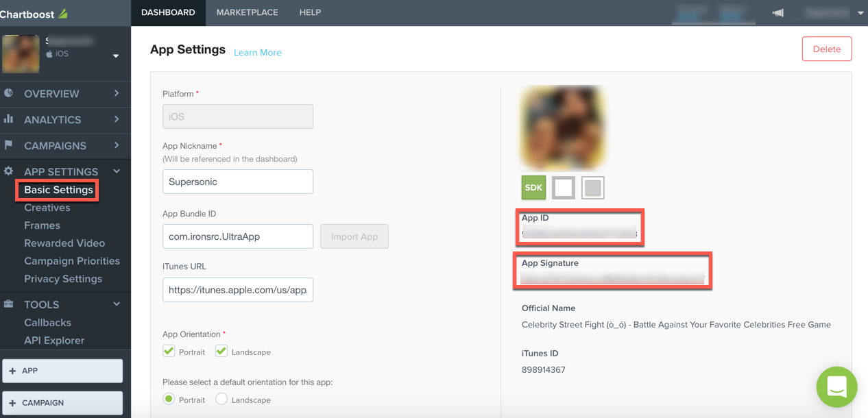Click the App Nickname input field
868x418 pixels.
tap(237, 182)
